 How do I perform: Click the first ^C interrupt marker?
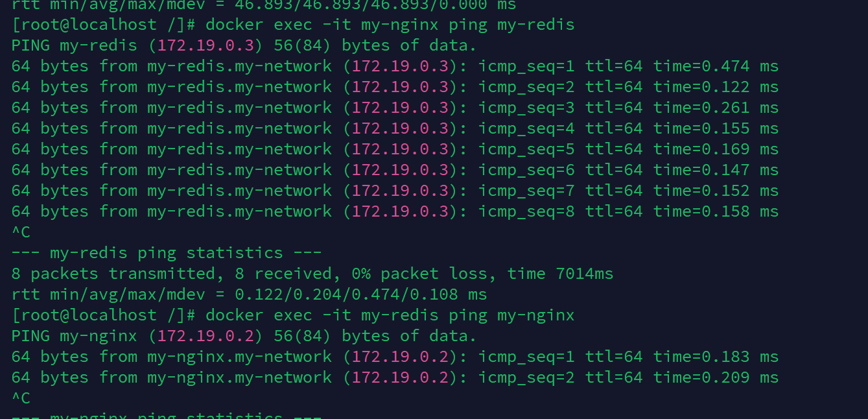pyautogui.click(x=21, y=233)
